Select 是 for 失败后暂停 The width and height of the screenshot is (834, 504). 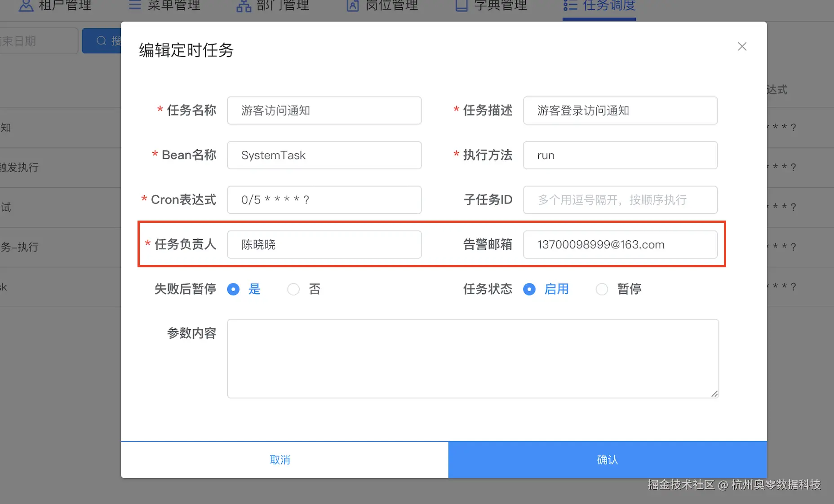click(x=233, y=289)
